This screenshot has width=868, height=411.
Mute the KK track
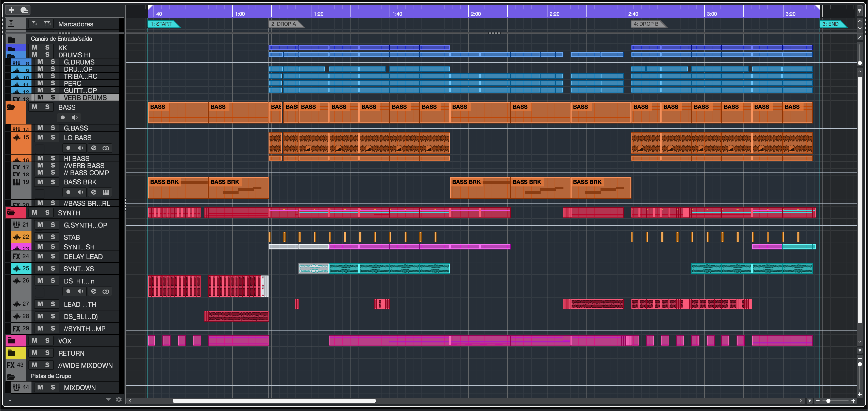point(35,48)
